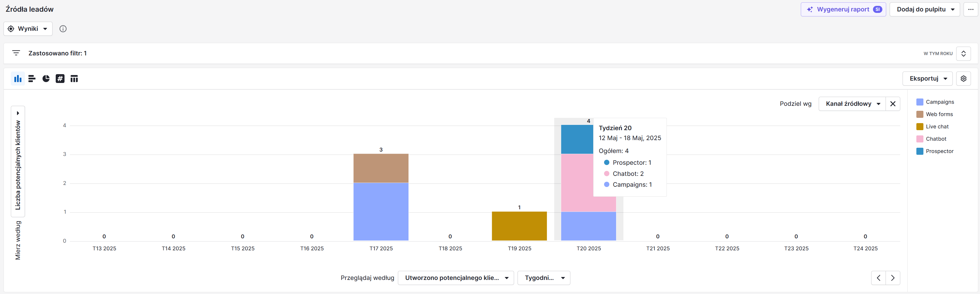Switch to scorecard number view

coord(60,79)
